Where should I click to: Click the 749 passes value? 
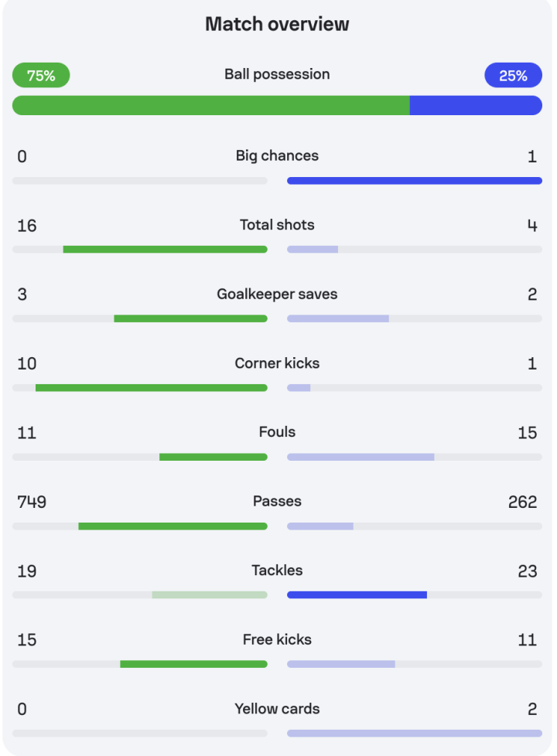click(32, 502)
